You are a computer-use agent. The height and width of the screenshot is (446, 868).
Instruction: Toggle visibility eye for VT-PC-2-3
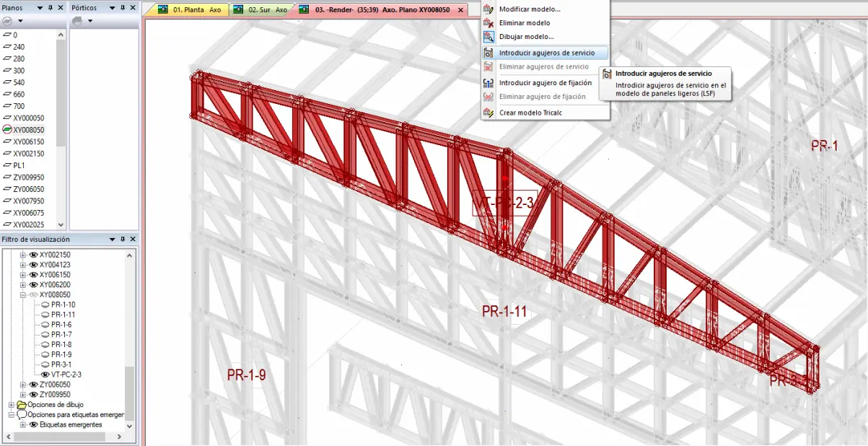pyautogui.click(x=45, y=375)
